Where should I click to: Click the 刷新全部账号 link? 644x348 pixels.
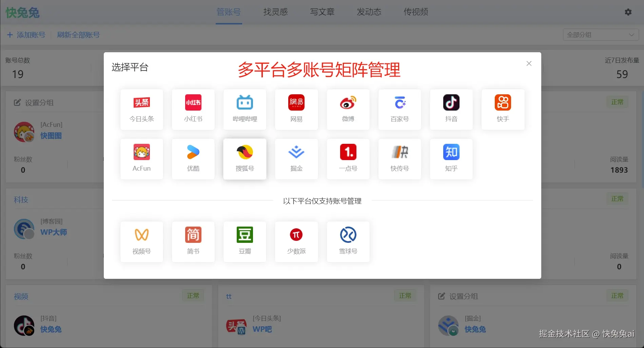click(78, 34)
